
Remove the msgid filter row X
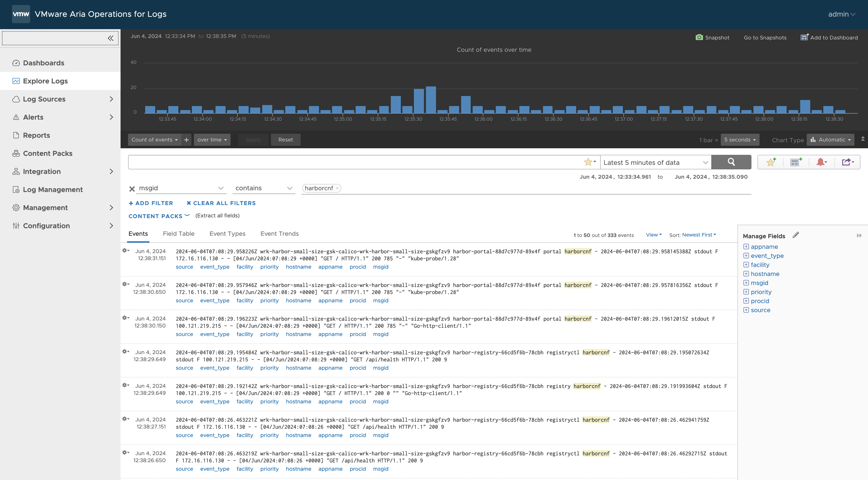pyautogui.click(x=132, y=189)
